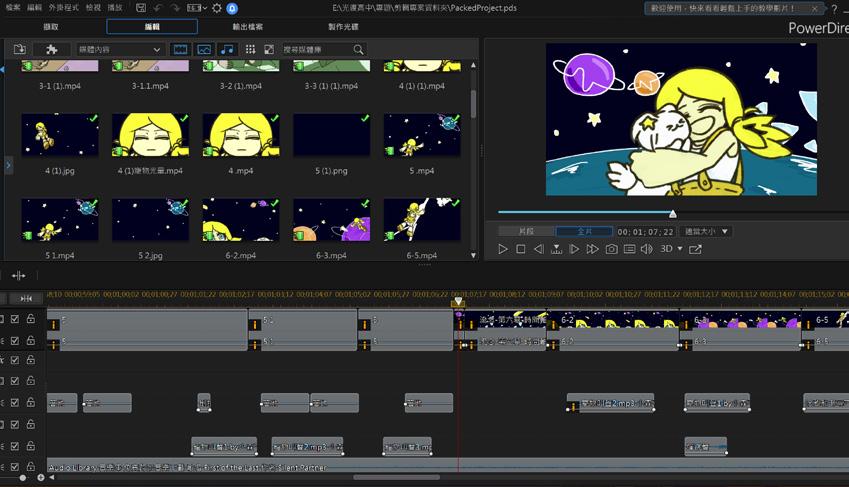Open the blue notification bell
Screen dimensions: 849x487
click(232, 8)
